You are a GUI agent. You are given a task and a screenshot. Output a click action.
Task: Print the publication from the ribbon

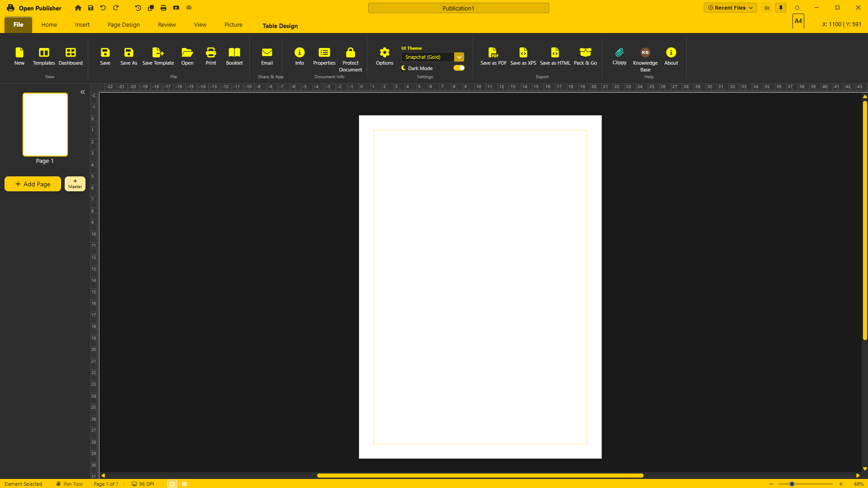coord(211,57)
